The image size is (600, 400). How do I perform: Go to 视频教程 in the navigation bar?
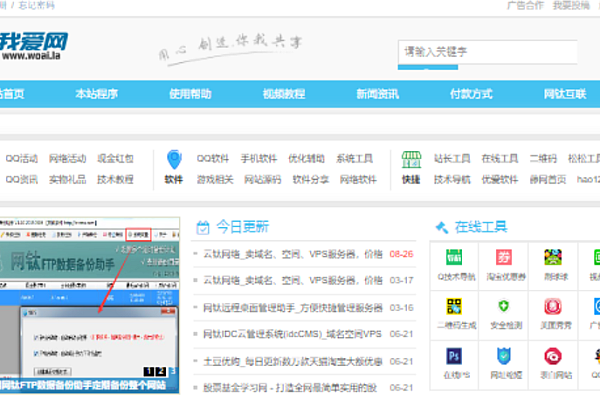(283, 95)
